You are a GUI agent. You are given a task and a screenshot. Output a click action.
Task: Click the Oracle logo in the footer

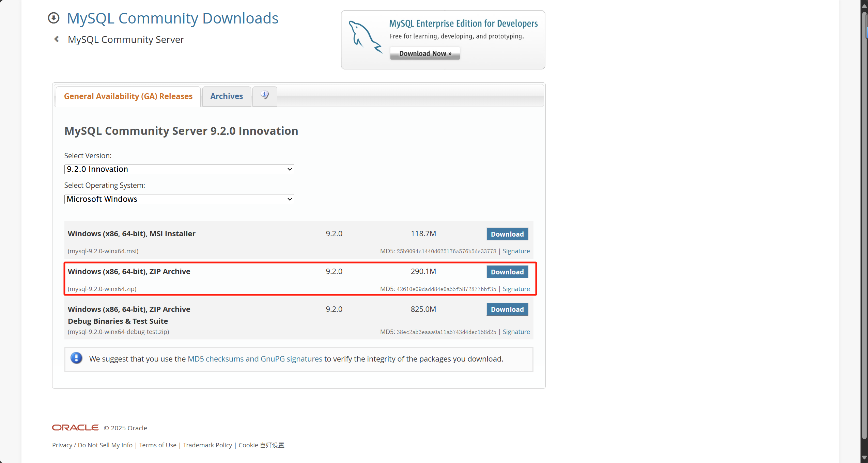click(x=75, y=427)
